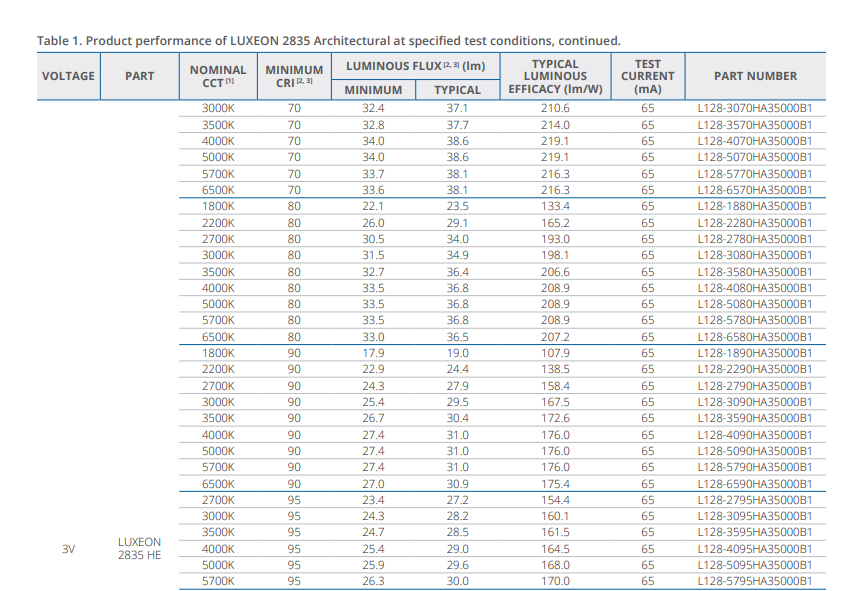Click the PART NUMBER column header
Screen dimensions: 842x591
(x=755, y=76)
